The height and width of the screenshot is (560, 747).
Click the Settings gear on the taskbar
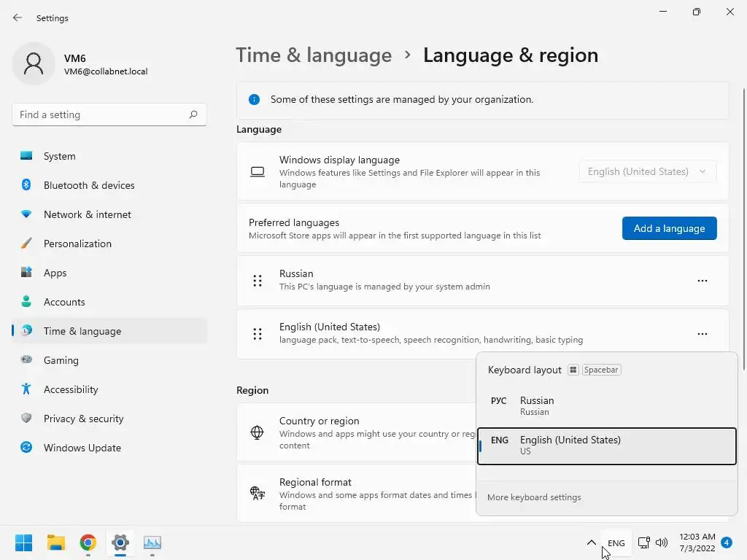(120, 542)
